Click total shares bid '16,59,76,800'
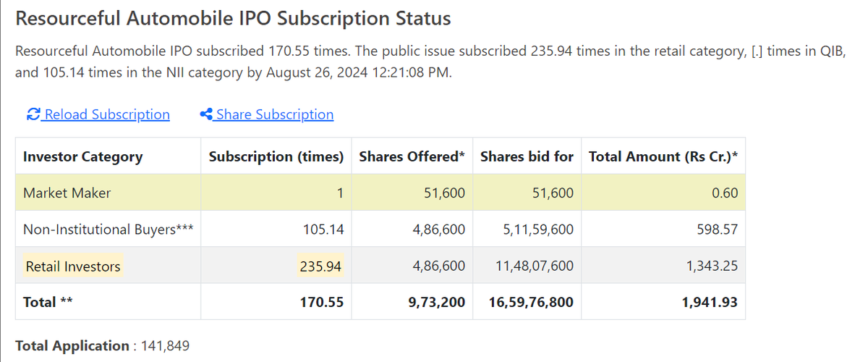 pyautogui.click(x=531, y=302)
